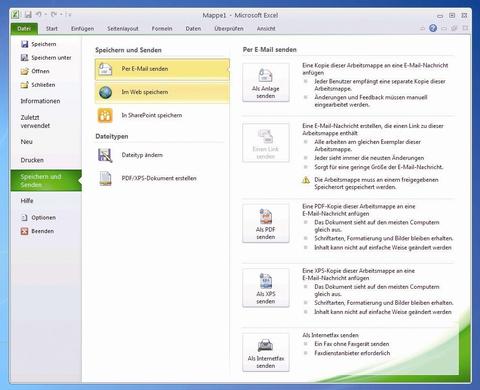Select Neu in backstage menu
This screenshot has height=390, width=480.
click(27, 142)
